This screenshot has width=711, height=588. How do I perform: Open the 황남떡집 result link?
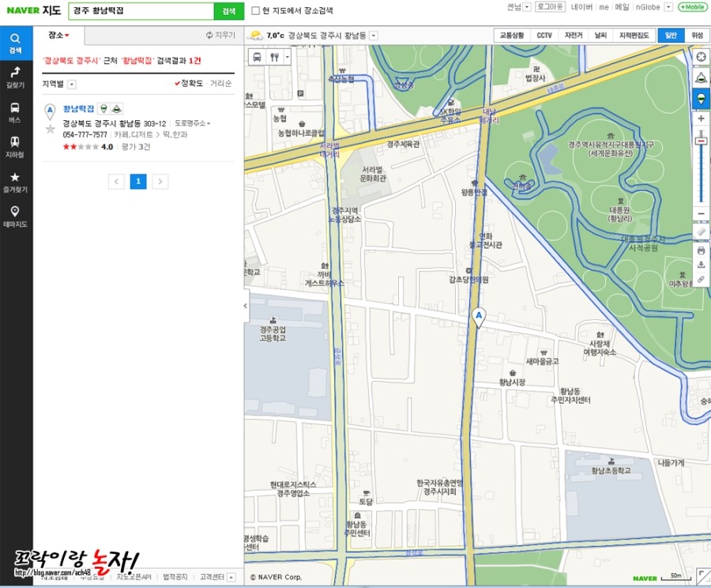[78, 109]
